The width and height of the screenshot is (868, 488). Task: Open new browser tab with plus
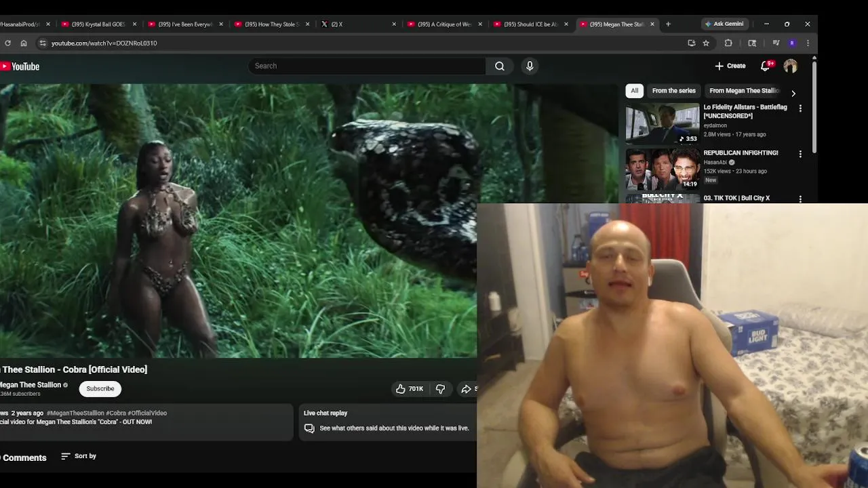668,24
